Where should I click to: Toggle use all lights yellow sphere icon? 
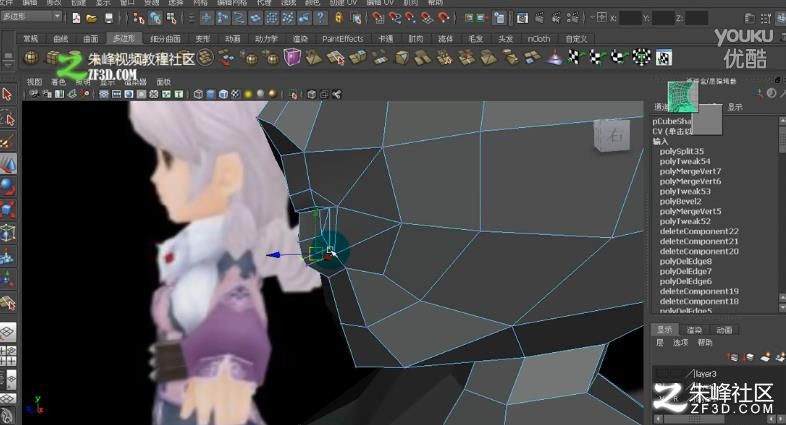(x=248, y=94)
